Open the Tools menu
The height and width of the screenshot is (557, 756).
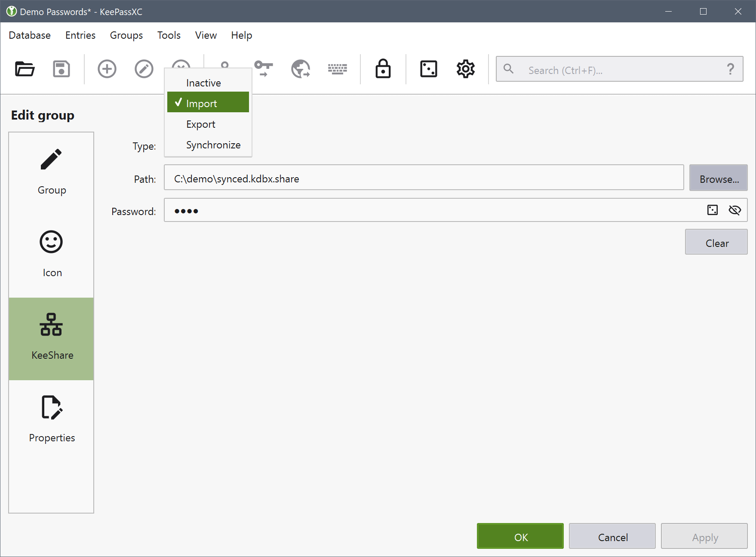pos(169,35)
